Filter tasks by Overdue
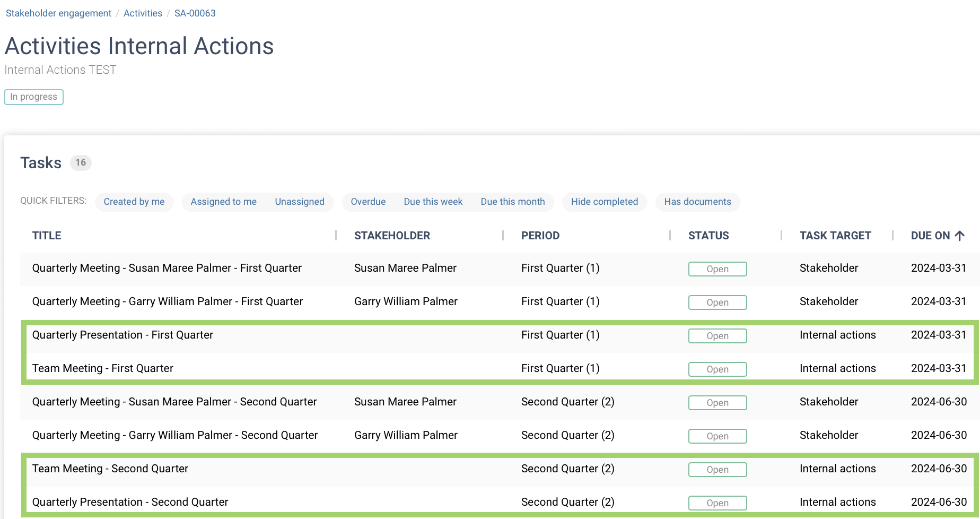The height and width of the screenshot is (519, 980). coord(368,202)
